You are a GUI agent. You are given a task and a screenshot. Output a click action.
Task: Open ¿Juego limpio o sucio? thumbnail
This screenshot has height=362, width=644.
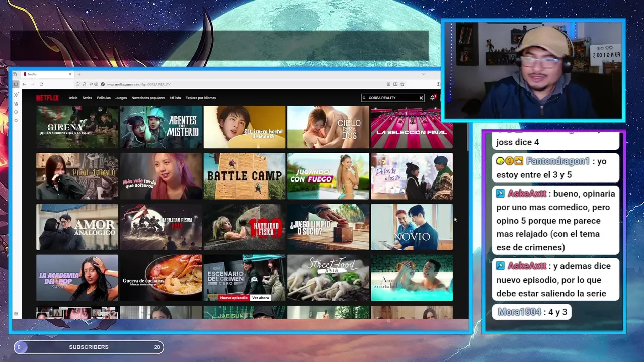[328, 227]
